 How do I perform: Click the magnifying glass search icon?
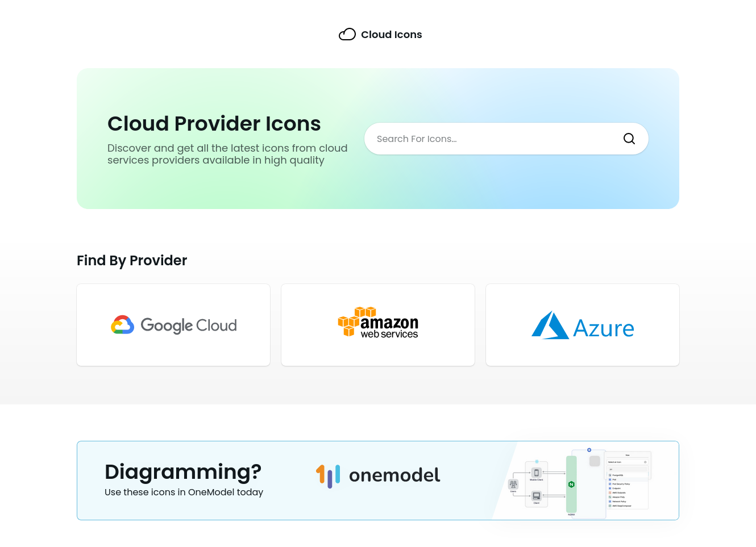pos(629,139)
